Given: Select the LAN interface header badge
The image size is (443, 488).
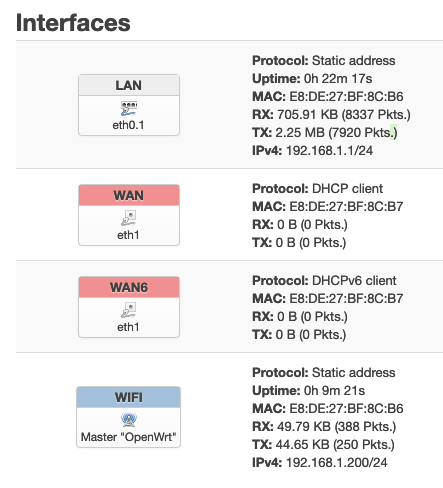Looking at the screenshot, I should [x=129, y=85].
